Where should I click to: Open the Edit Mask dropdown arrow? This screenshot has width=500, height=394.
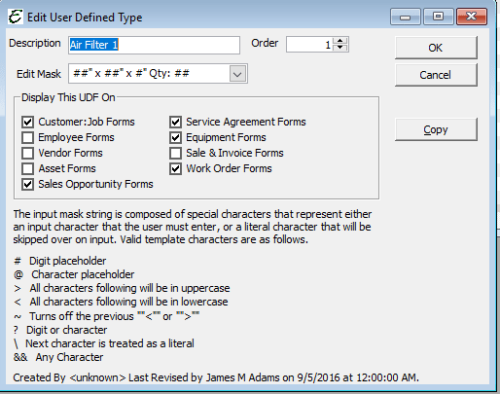(x=238, y=74)
